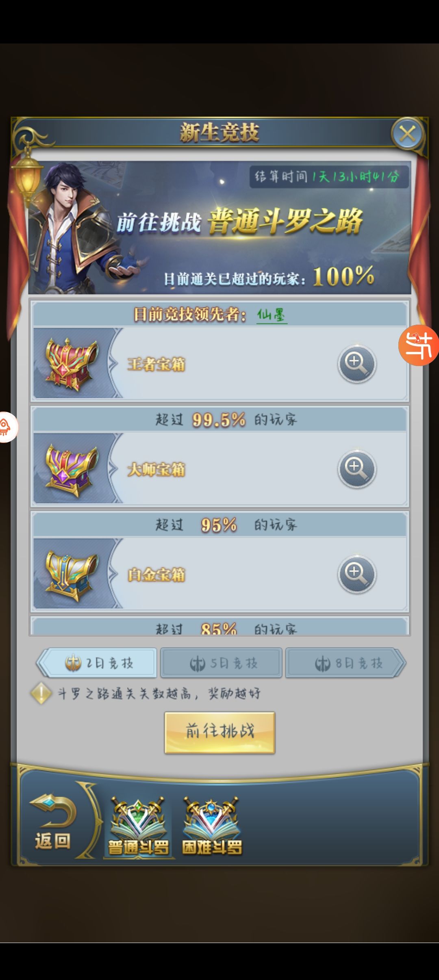The width and height of the screenshot is (439, 980).
Task: Tap the red 王者宝箱 chest image
Action: click(x=72, y=364)
